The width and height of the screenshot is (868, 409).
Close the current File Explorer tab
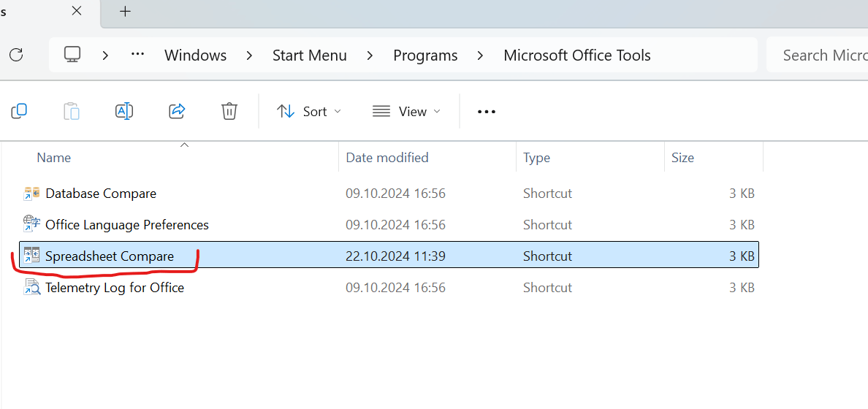(x=77, y=11)
